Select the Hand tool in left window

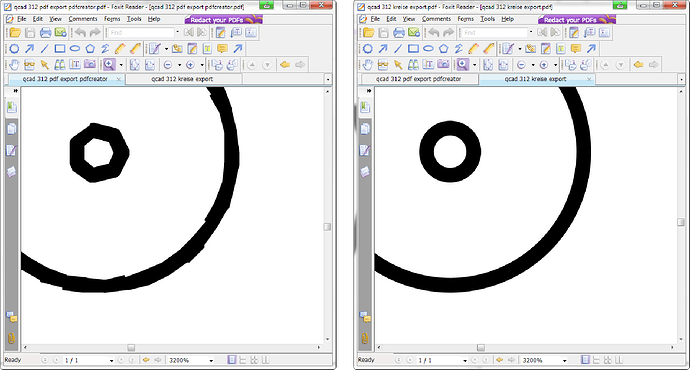15,65
